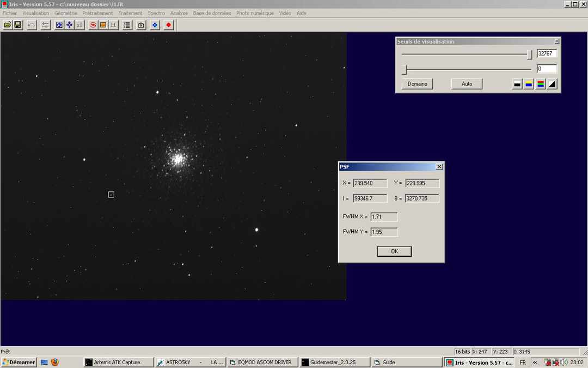
Task: Select the black-and-white palette button
Action: click(x=517, y=84)
